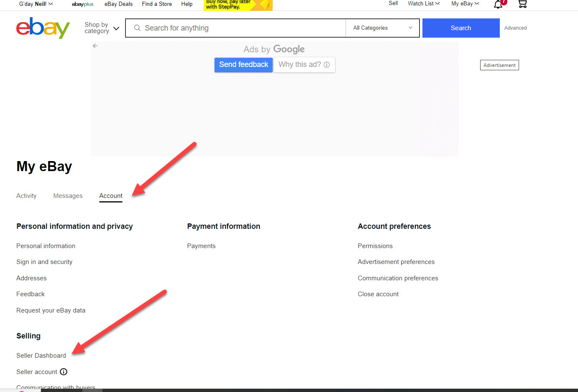Click Request your eBay data
Image resolution: width=578 pixels, height=392 pixels.
click(51, 310)
